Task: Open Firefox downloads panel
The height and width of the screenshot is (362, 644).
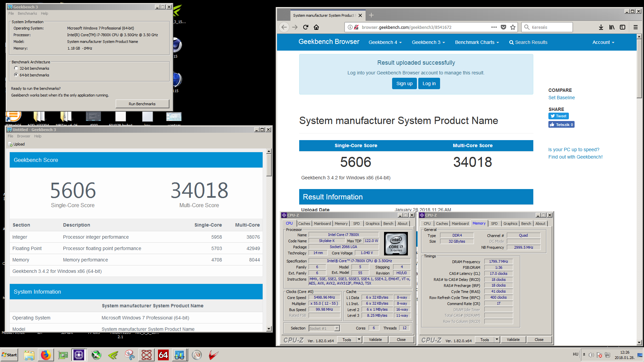Action: [601, 27]
